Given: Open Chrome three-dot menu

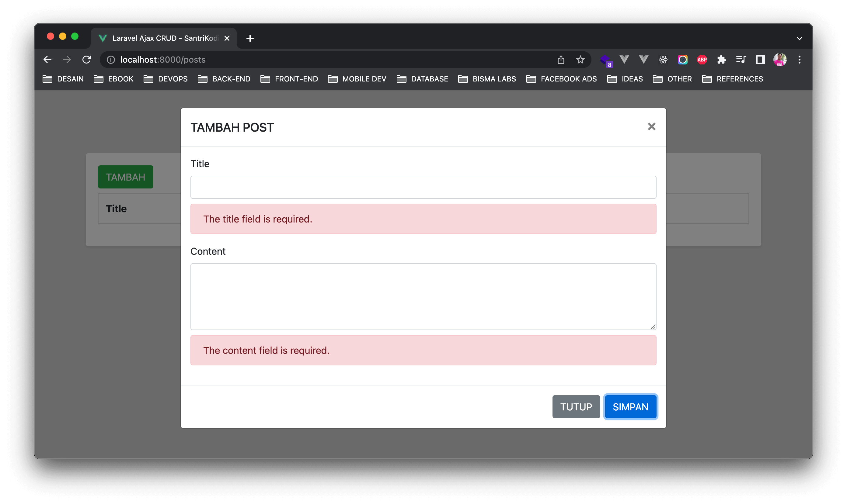Looking at the screenshot, I should coord(800,60).
